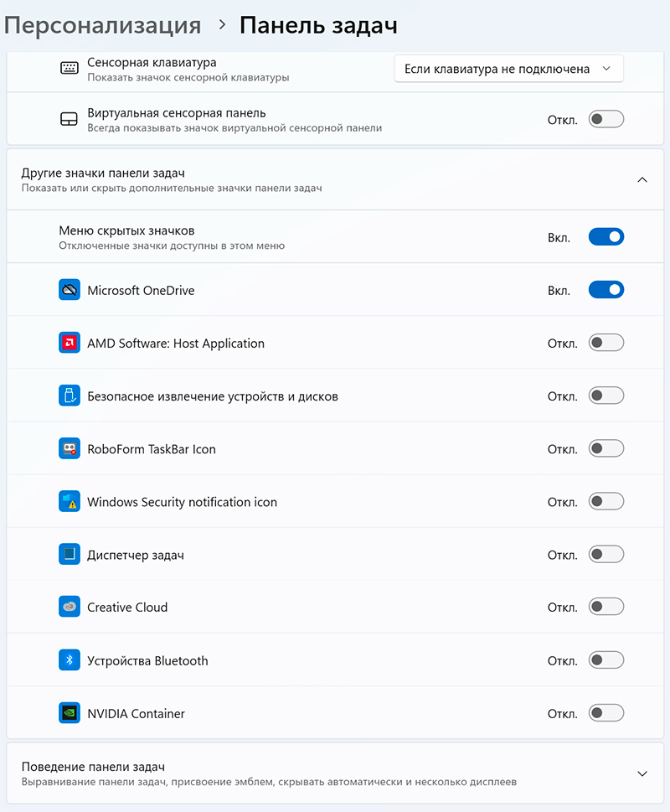Click the NVIDIA Container icon

tap(69, 714)
